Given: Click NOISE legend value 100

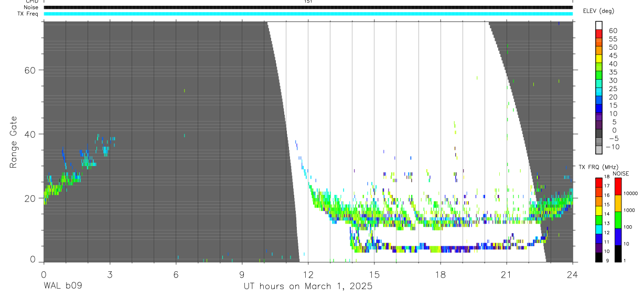Looking at the screenshot, I should tap(628, 227).
